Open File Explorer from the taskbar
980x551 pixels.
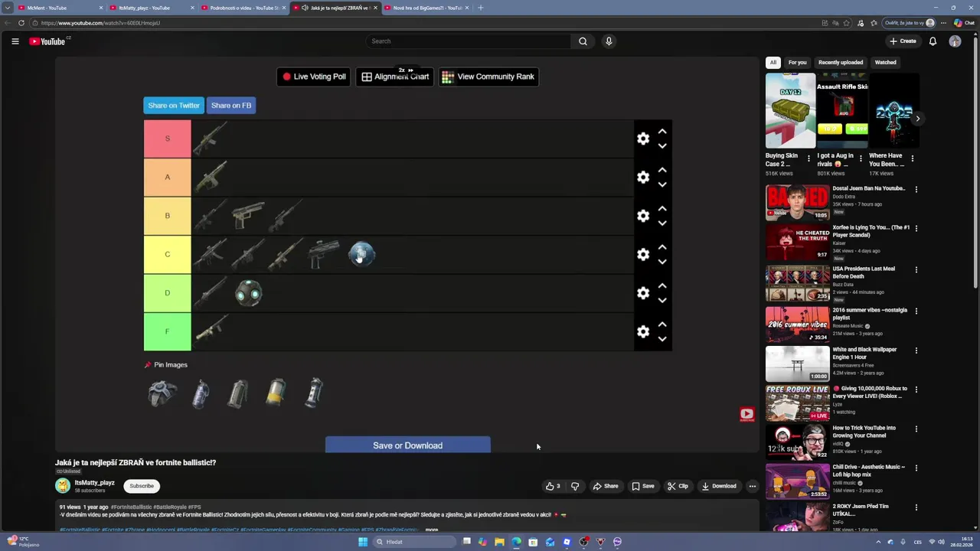[x=499, y=542]
